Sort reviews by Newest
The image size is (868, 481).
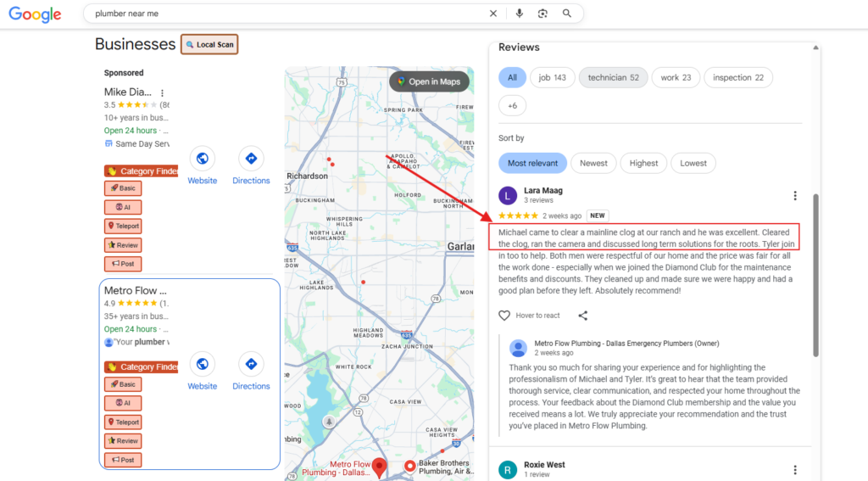click(x=593, y=163)
